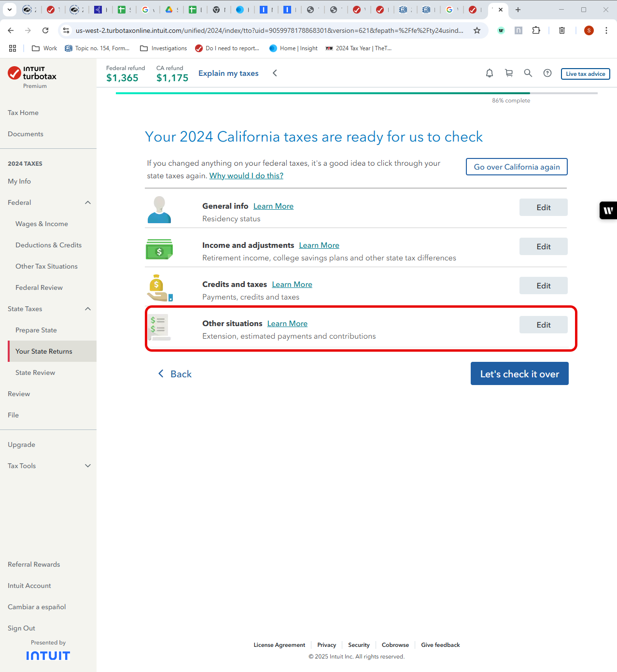Select Prepare State in sidebar
The image size is (617, 672).
(x=36, y=330)
